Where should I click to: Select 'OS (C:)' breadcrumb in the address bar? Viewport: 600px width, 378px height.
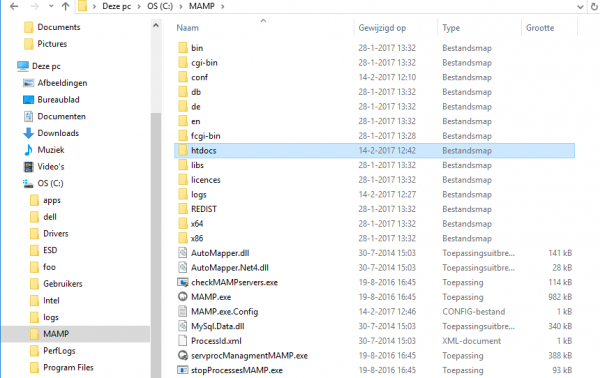click(x=160, y=7)
